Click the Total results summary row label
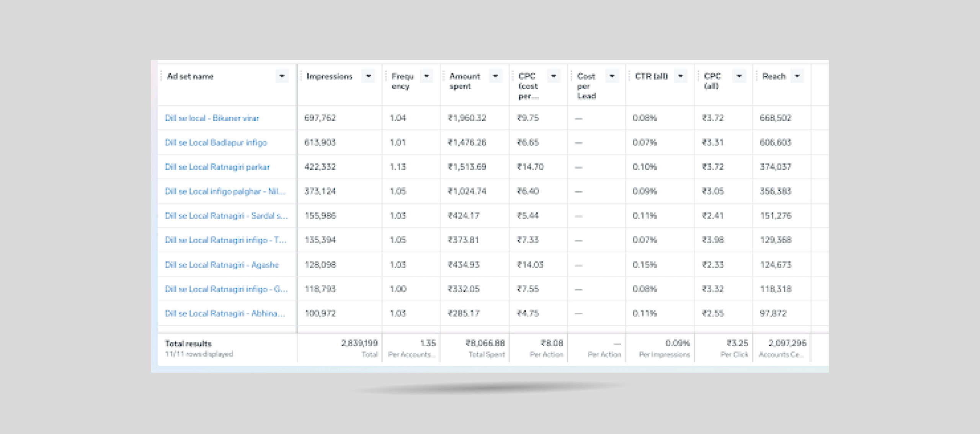The width and height of the screenshot is (980, 434). [x=188, y=344]
